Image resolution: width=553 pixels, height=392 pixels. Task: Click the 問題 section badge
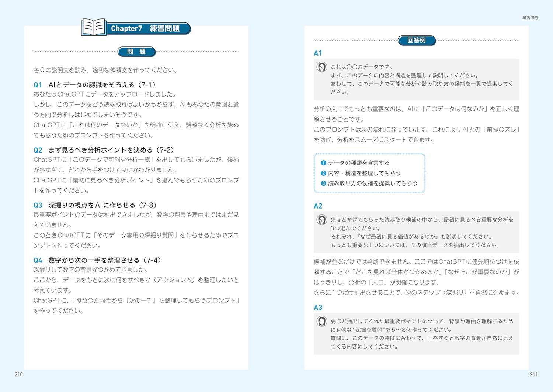tap(136, 52)
